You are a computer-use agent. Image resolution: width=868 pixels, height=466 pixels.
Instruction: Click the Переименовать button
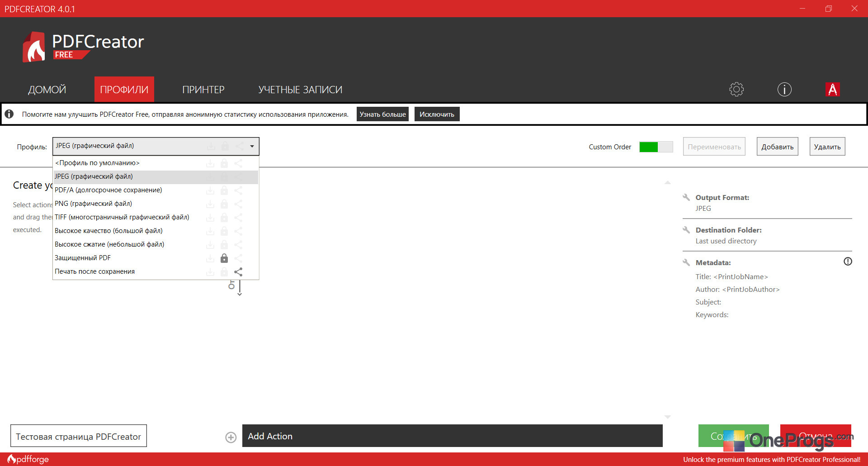coord(714,147)
